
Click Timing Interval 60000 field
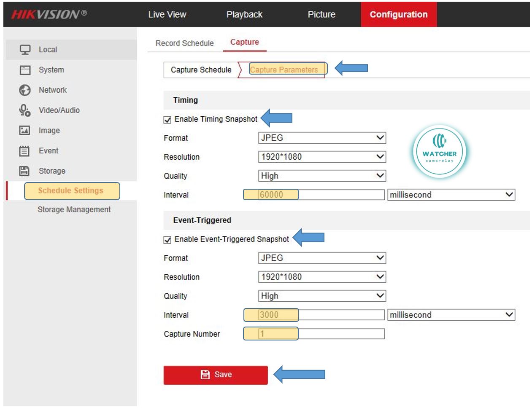[x=321, y=195]
